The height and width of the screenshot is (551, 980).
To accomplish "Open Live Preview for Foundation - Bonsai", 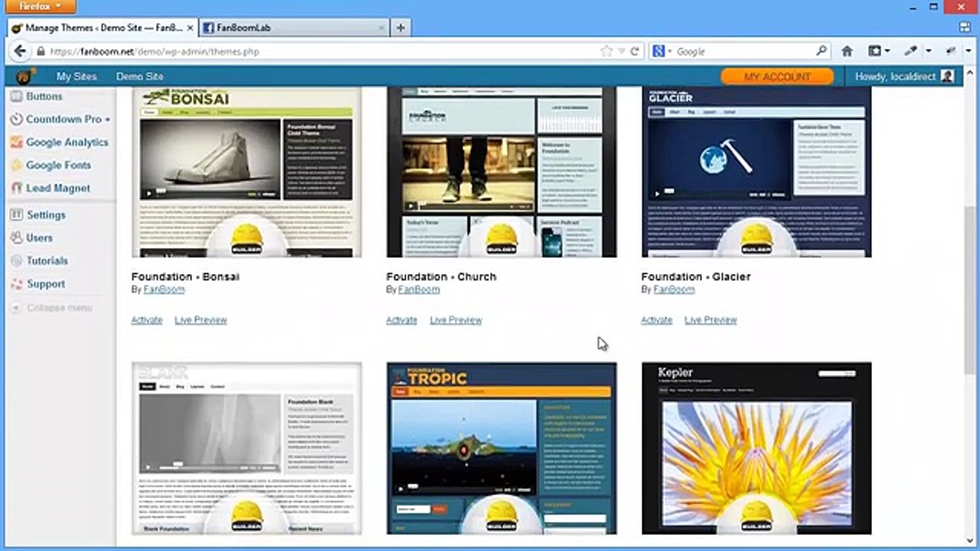I will pos(201,320).
